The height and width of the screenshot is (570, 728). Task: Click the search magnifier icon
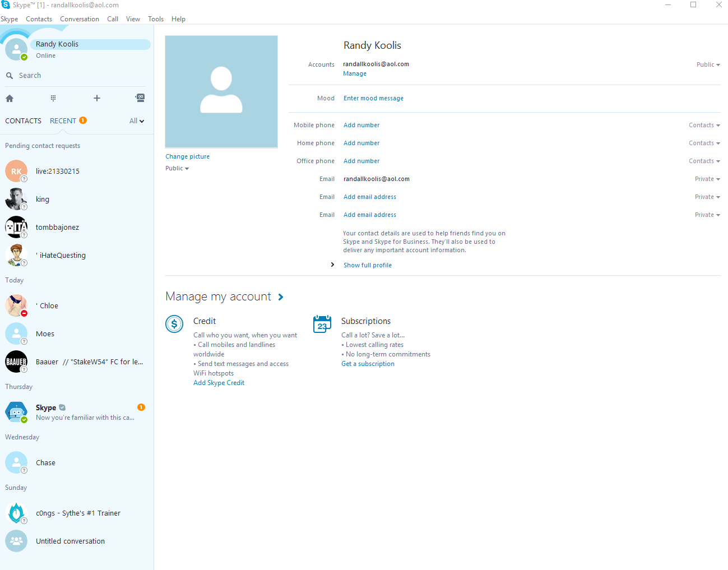click(x=10, y=76)
